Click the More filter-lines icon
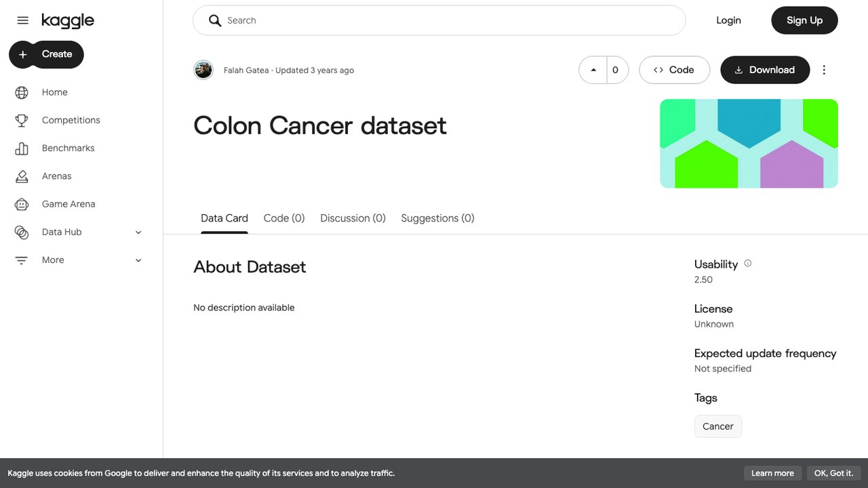Screen dimensions: 868x488 [x=22, y=260]
